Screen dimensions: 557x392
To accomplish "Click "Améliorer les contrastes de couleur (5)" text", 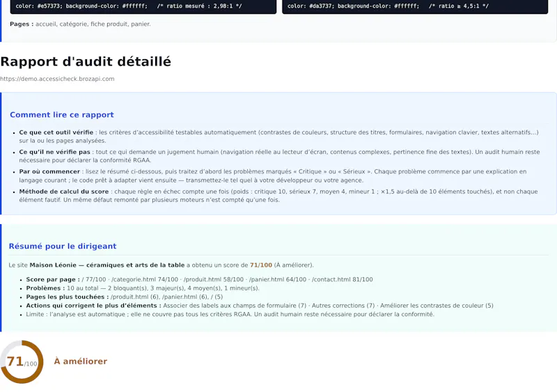I will click(x=437, y=306).
